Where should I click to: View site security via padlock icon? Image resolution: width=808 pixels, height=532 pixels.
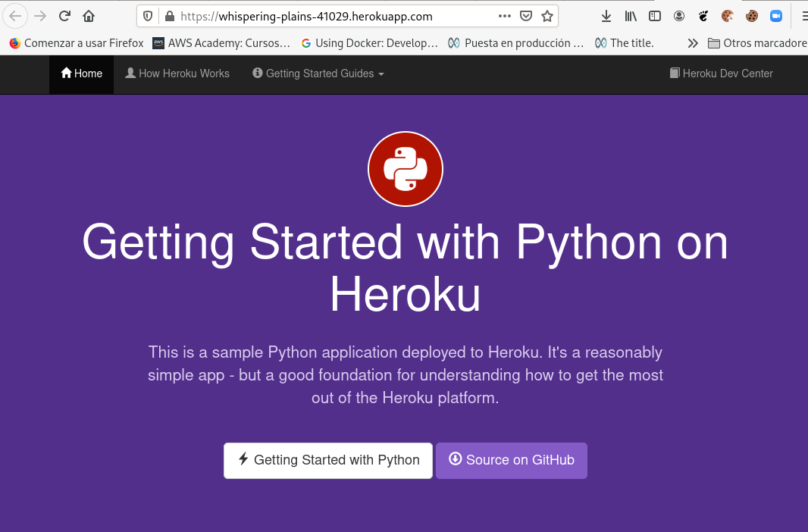click(168, 16)
